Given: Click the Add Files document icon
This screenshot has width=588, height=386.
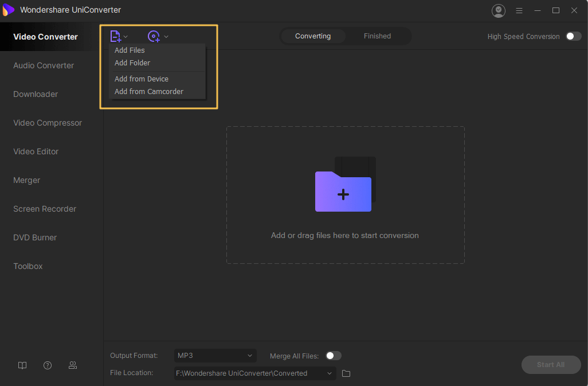Looking at the screenshot, I should tap(115, 36).
